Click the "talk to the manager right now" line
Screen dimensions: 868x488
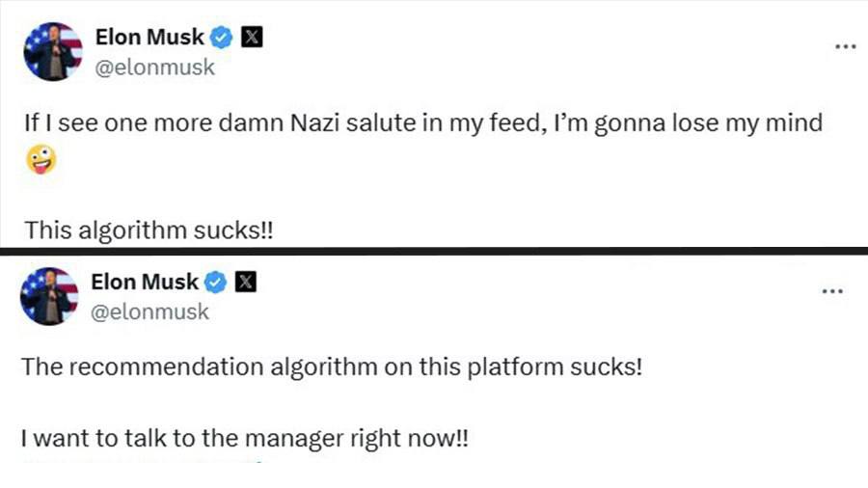click(x=245, y=439)
